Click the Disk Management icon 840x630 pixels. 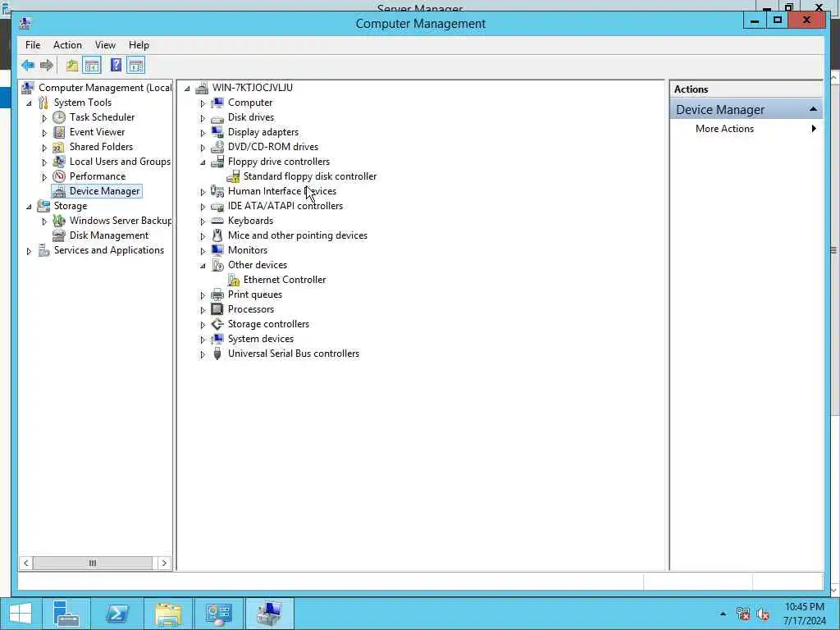point(59,235)
